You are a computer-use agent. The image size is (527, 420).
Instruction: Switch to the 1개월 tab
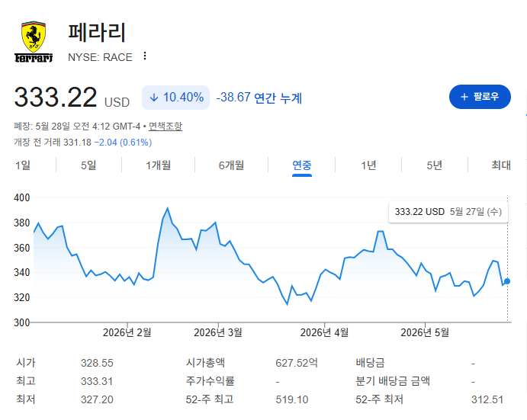pos(158,165)
